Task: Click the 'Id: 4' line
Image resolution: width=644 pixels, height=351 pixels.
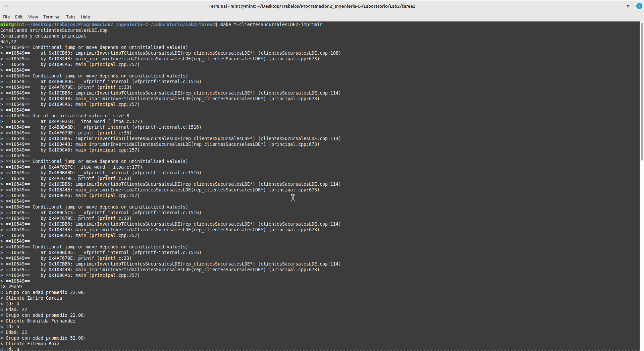Action: [x=10, y=304]
